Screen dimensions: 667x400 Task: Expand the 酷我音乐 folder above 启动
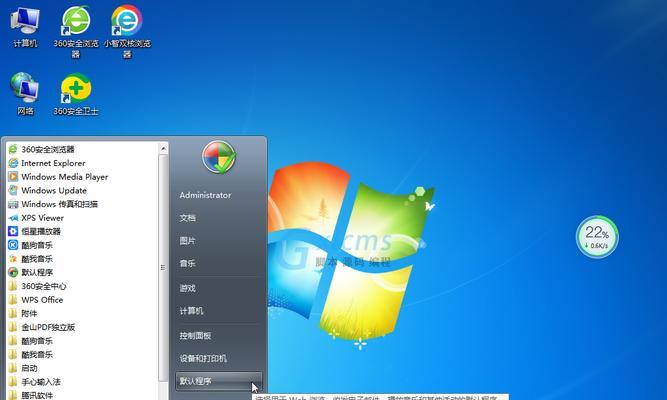(83, 354)
